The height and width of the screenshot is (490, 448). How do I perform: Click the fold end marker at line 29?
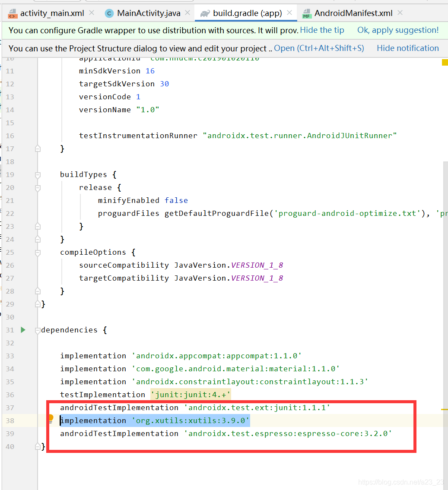click(38, 304)
